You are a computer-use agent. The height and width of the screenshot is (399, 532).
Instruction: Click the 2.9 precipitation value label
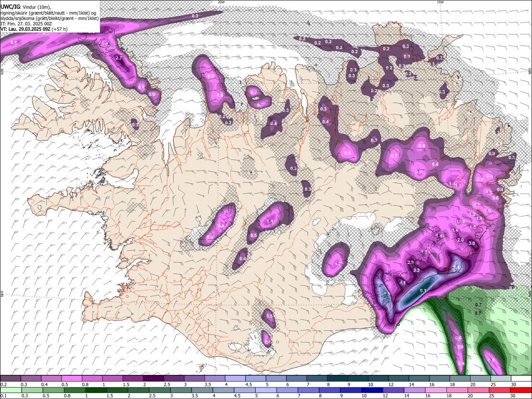(411, 262)
